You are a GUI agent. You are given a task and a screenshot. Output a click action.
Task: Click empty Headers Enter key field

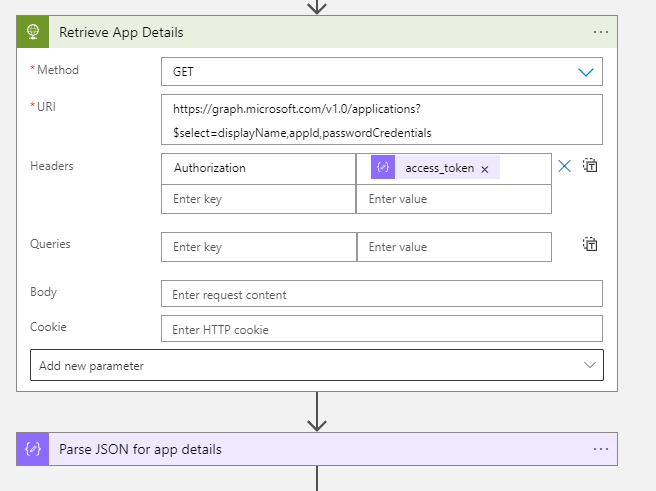point(258,199)
